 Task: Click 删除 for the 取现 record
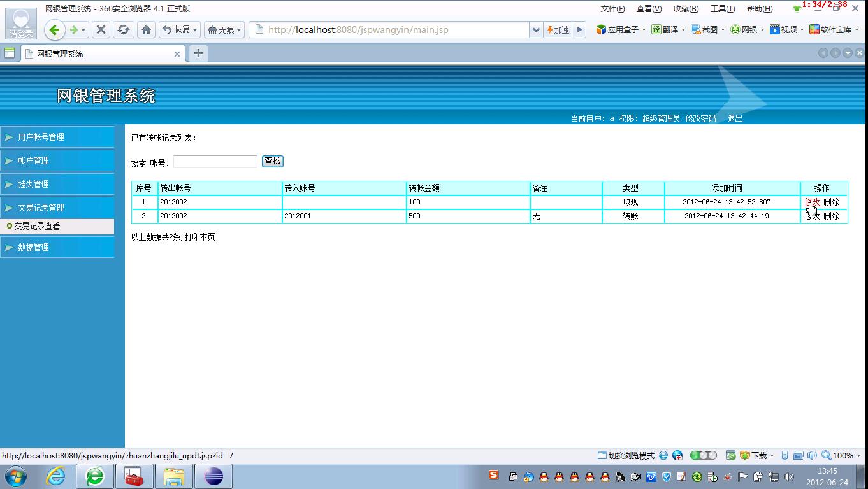[x=831, y=202]
